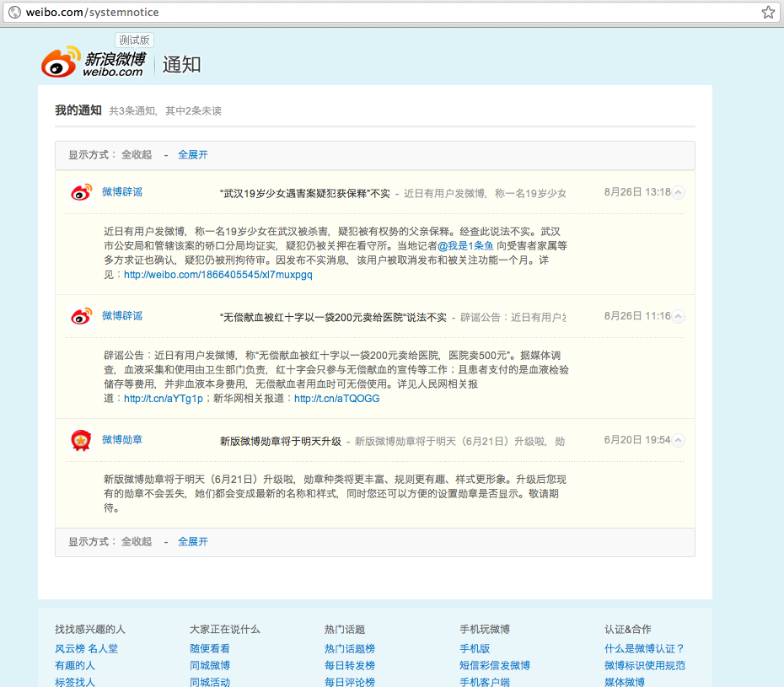Image resolution: width=784 pixels, height=687 pixels.
Task: Click the 找找感兴趣的人 footer heading
Action: 90,630
